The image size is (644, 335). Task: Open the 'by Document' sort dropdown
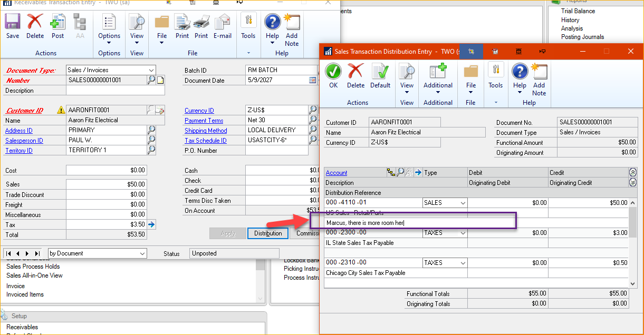pyautogui.click(x=143, y=253)
